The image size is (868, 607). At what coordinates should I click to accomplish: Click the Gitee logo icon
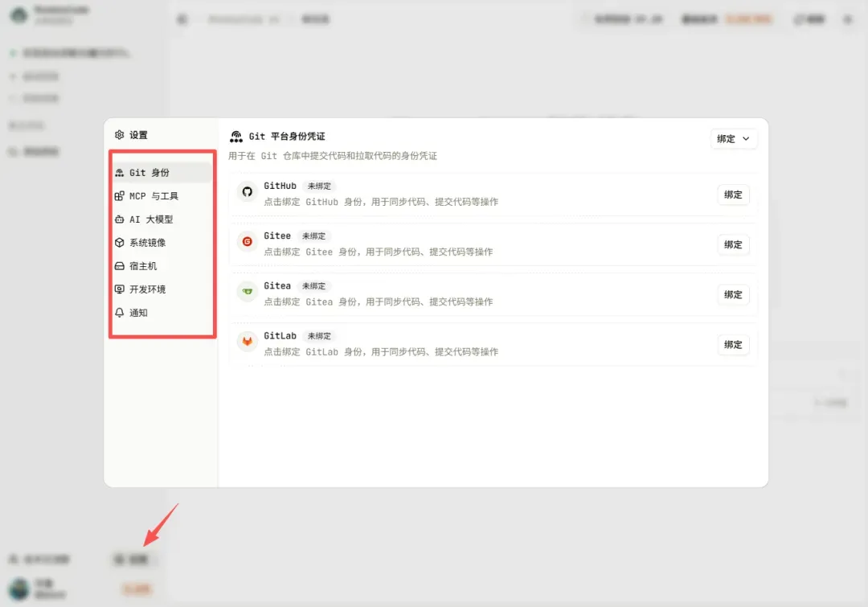pos(247,241)
